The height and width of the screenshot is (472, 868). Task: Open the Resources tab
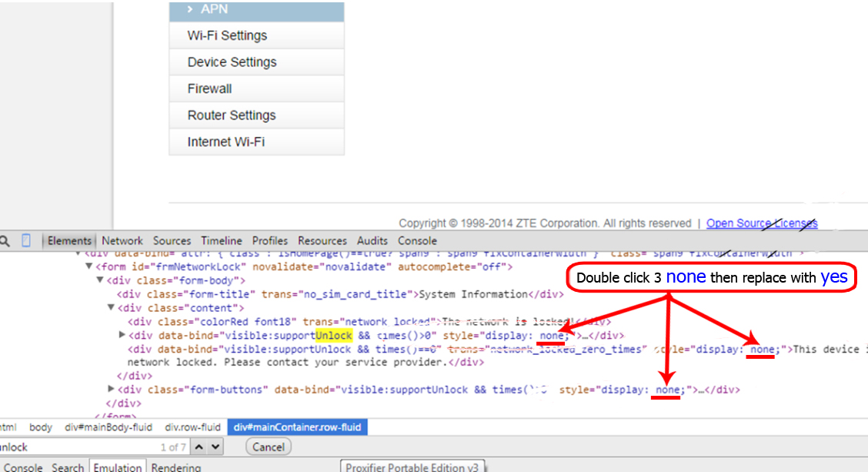[x=322, y=241]
